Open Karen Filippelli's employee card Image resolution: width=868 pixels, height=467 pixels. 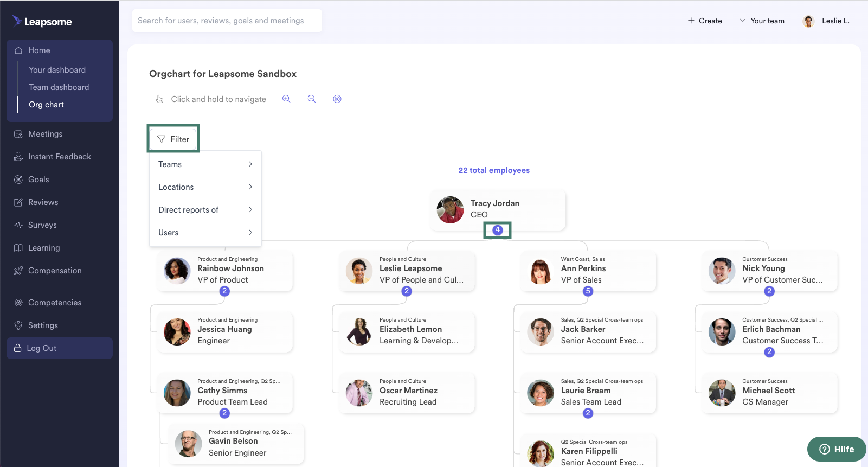click(x=588, y=451)
